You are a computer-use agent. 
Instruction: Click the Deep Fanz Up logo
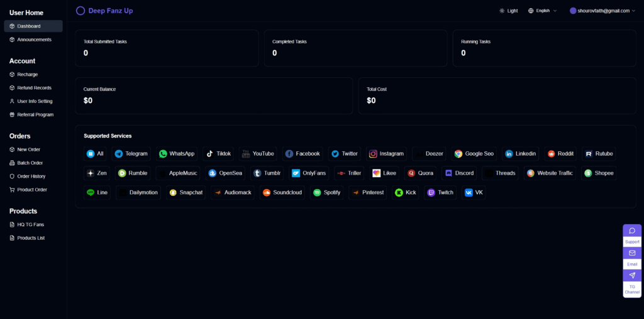point(104,11)
